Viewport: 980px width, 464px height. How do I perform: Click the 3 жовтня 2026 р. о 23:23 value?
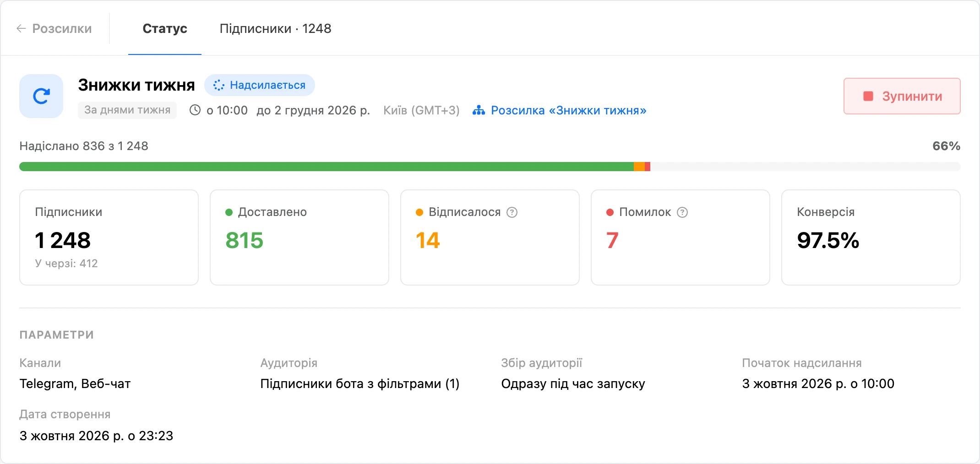(x=96, y=436)
